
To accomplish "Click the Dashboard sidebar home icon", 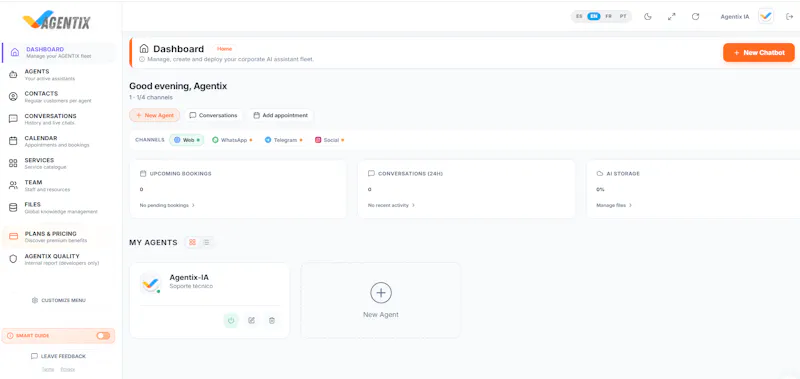I will 15,53.
